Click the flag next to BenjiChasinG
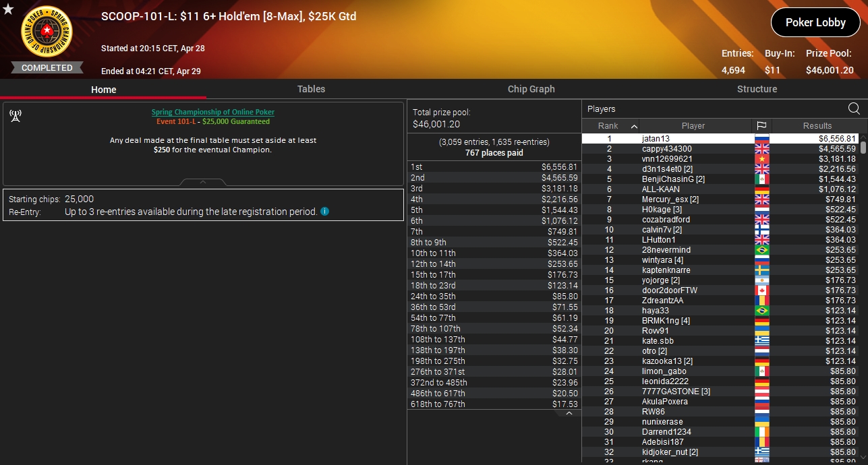This screenshot has height=465, width=868. (x=761, y=179)
